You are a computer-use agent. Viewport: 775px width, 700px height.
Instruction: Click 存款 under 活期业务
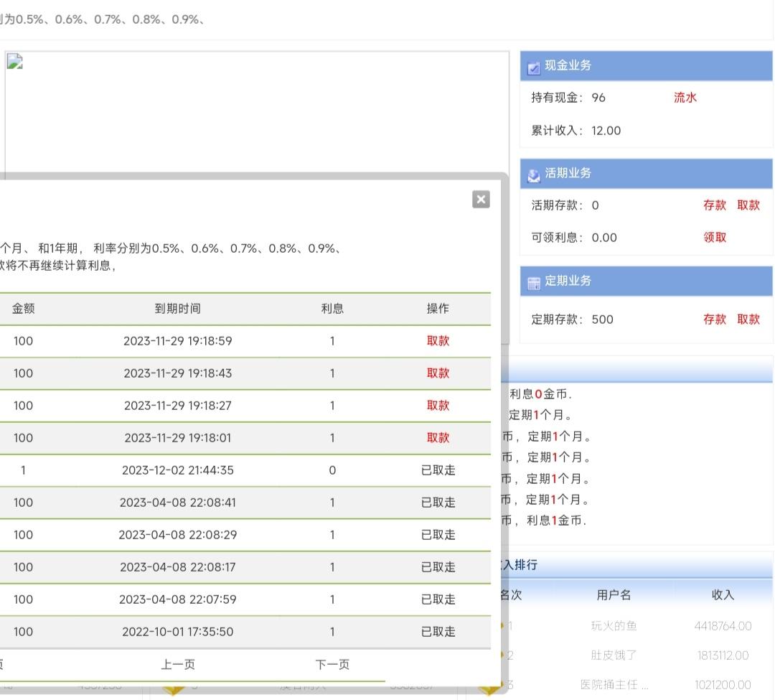tap(714, 205)
